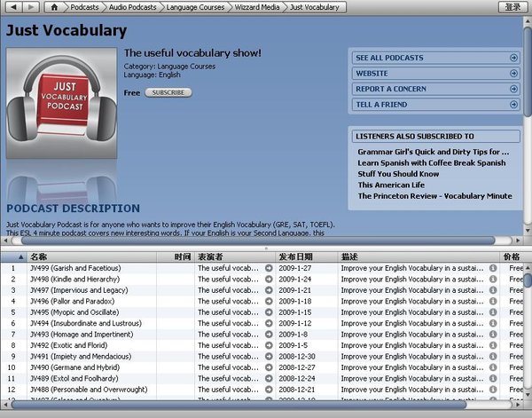Select episode JV494 (Insubordinate and Lustrous)
Screen dimensions: 532x418
(86, 323)
